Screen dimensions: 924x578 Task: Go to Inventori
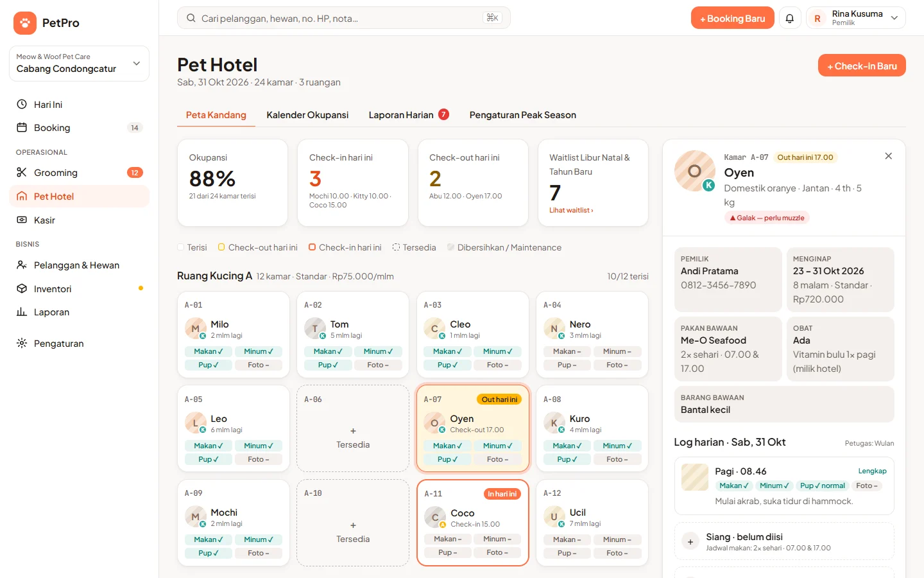pyautogui.click(x=80, y=289)
